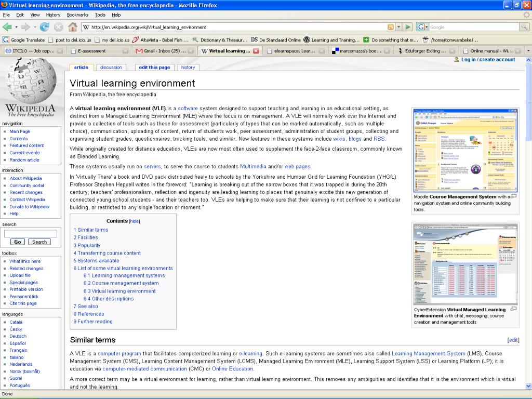
Task: Enlarge the CyberExtension image via magnify icon
Action: [x=514, y=309]
